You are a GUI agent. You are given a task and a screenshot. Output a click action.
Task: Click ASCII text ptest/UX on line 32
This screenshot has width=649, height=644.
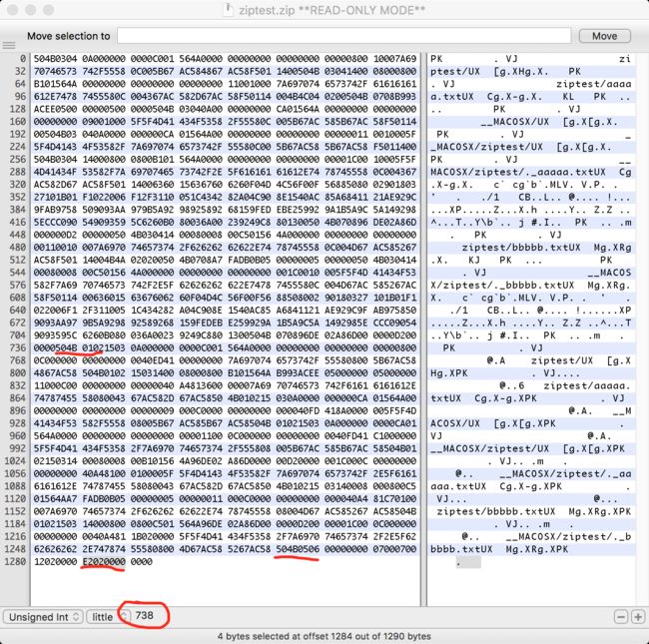[x=455, y=71]
